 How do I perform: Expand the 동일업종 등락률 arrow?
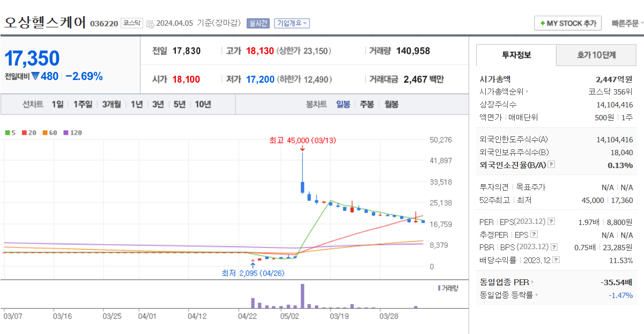click(536, 295)
